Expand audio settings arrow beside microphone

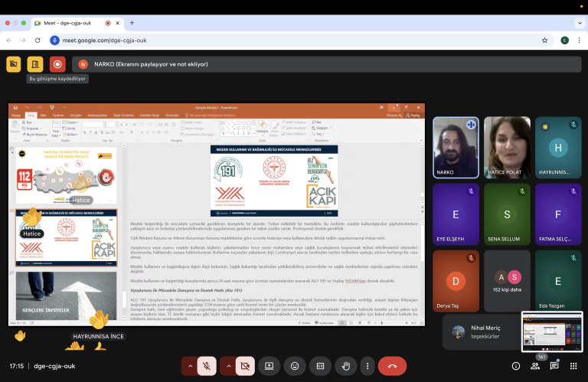click(x=189, y=366)
